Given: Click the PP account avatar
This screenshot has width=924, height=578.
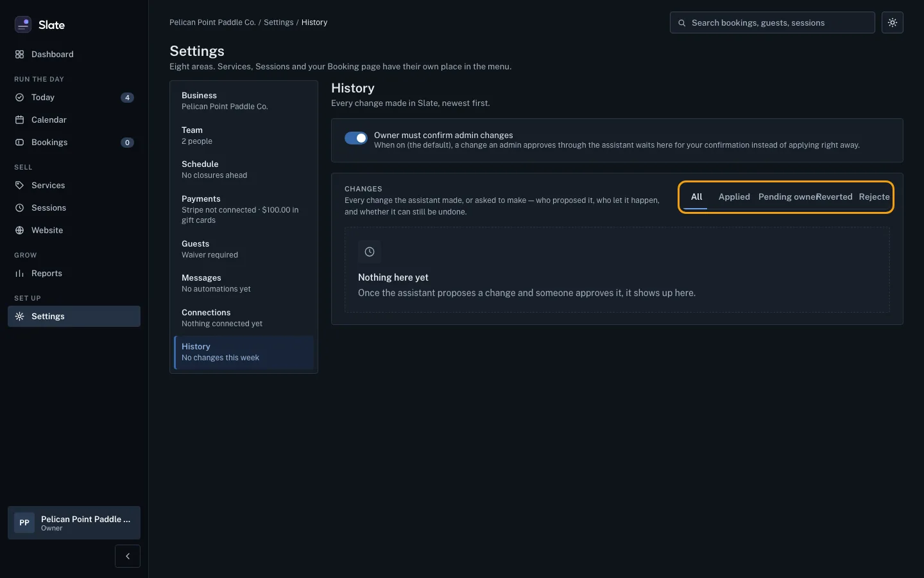Looking at the screenshot, I should click(x=24, y=523).
